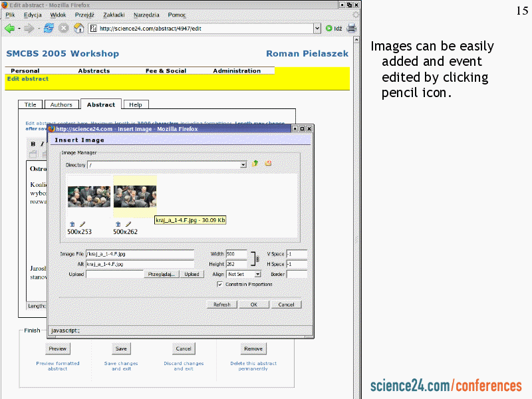Toggle the Constrain Proportions checkbox
The height and width of the screenshot is (399, 532).
pyautogui.click(x=220, y=284)
